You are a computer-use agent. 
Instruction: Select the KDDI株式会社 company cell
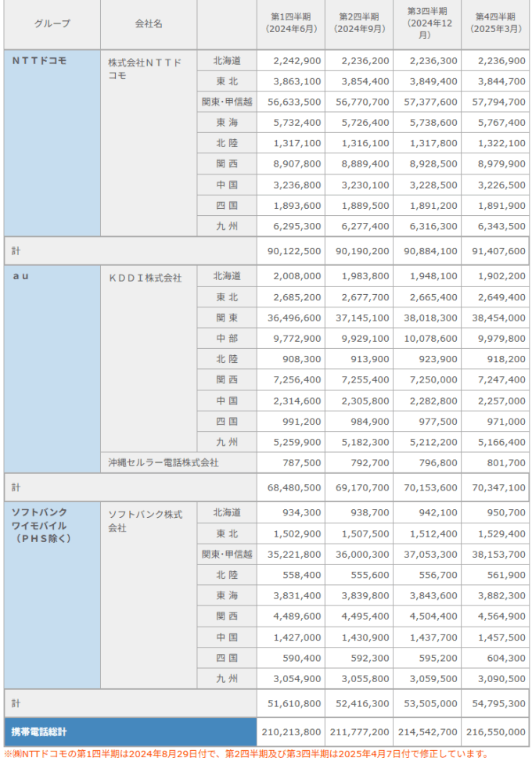[149, 358]
